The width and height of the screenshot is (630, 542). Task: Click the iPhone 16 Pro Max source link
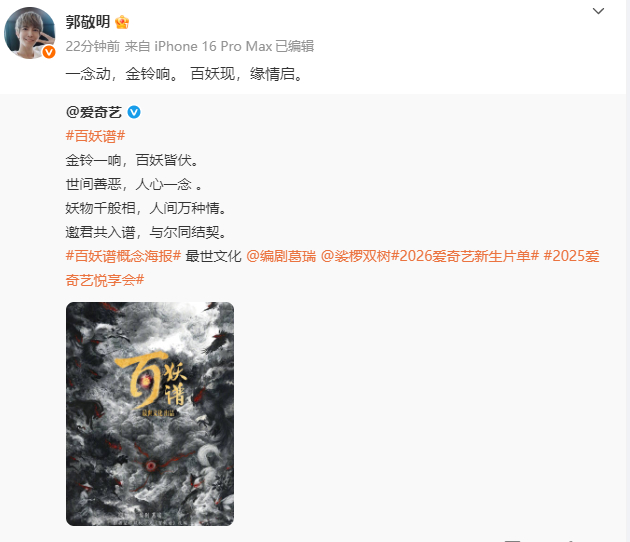213,46
